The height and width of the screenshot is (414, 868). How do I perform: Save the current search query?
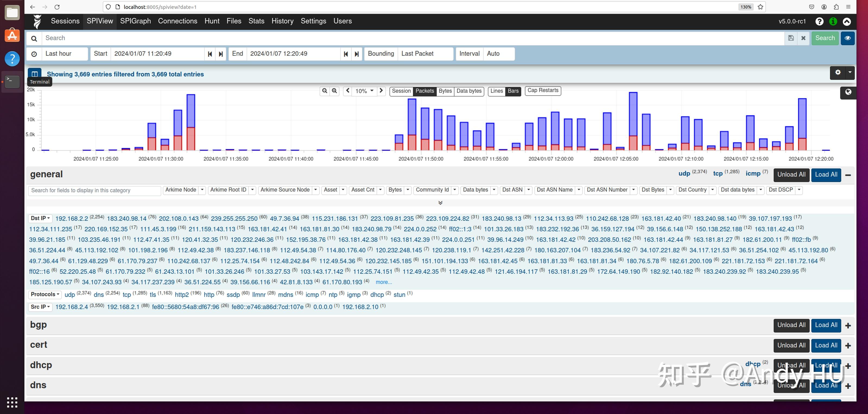coord(791,38)
